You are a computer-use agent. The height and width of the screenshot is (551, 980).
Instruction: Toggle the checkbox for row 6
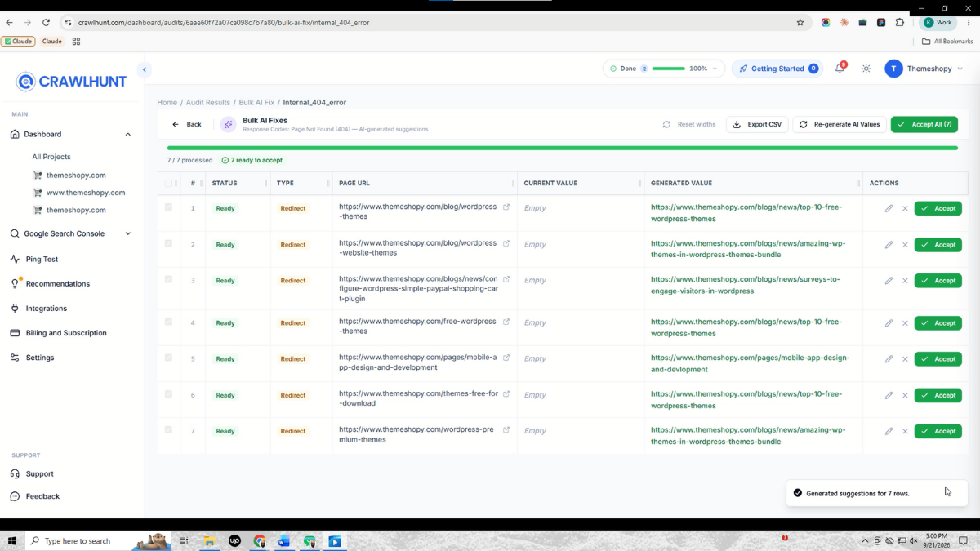[169, 393]
